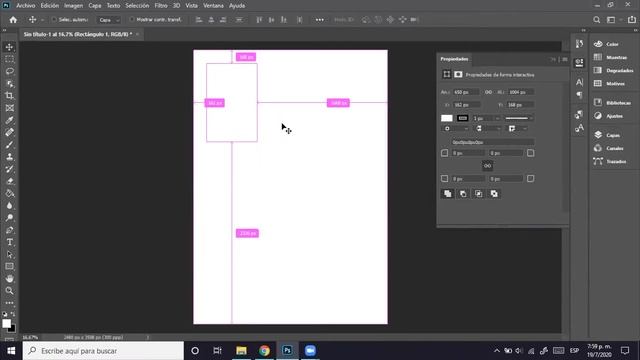
Task: Click the link corner radius values icon
Action: click(487, 166)
